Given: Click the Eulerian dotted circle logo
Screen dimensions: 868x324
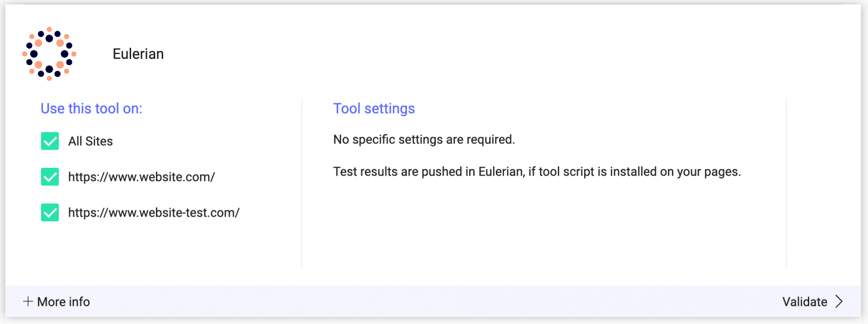Looking at the screenshot, I should 49,54.
